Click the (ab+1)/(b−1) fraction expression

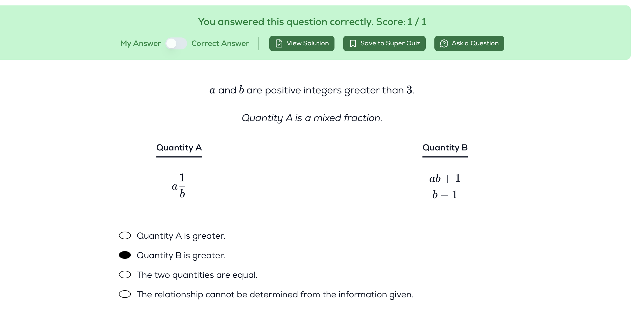click(x=445, y=186)
